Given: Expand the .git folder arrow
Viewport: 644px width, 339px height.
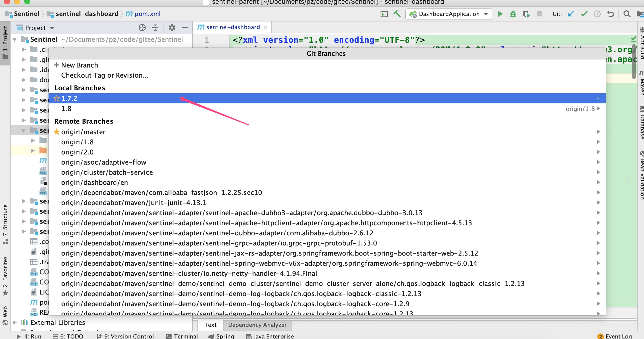Looking at the screenshot, I should (x=24, y=60).
